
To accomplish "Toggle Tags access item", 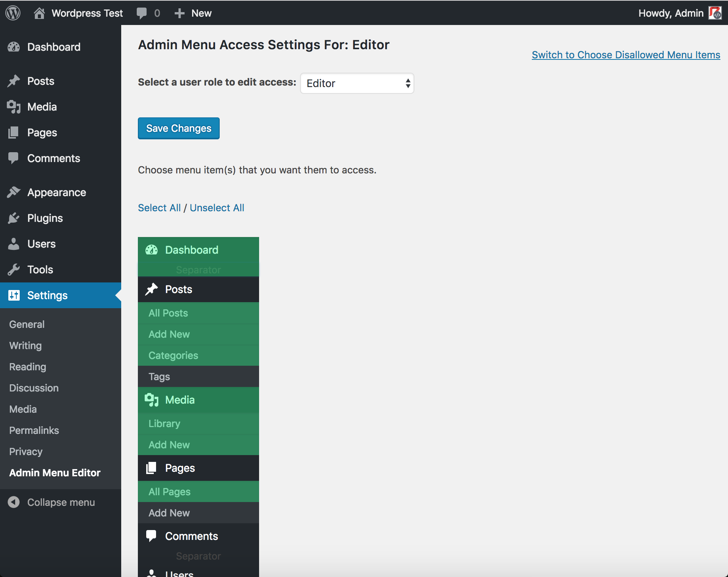I will pos(198,376).
